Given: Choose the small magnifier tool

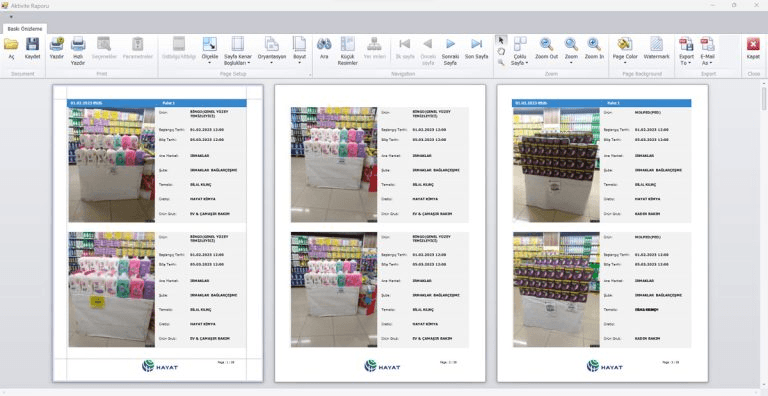Looking at the screenshot, I should pos(501,63).
